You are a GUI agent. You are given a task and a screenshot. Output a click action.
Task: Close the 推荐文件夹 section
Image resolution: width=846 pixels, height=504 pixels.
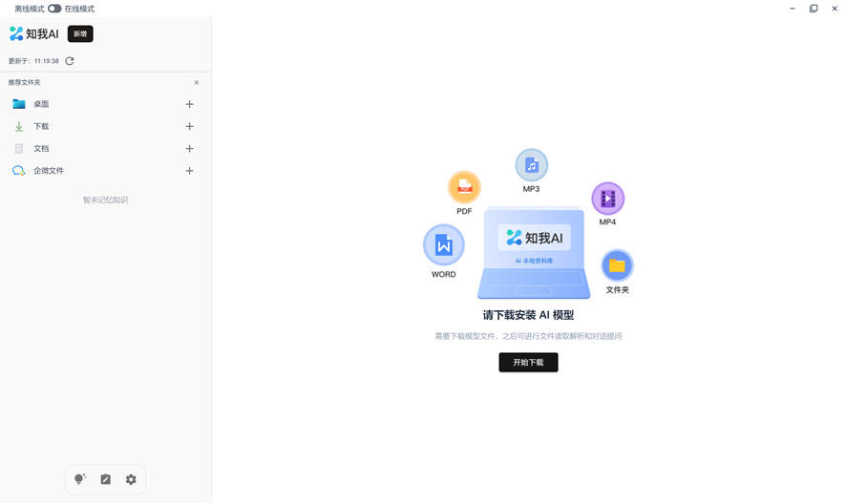pyautogui.click(x=197, y=82)
